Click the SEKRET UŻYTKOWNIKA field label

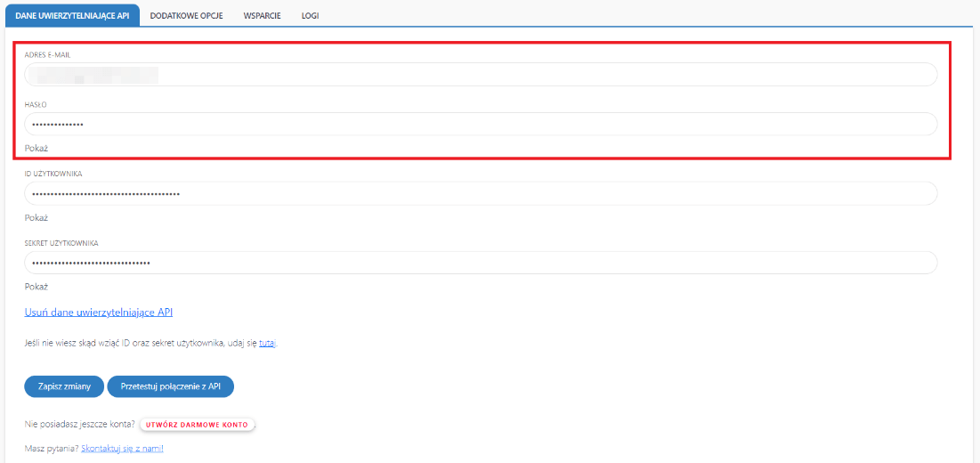coord(61,243)
